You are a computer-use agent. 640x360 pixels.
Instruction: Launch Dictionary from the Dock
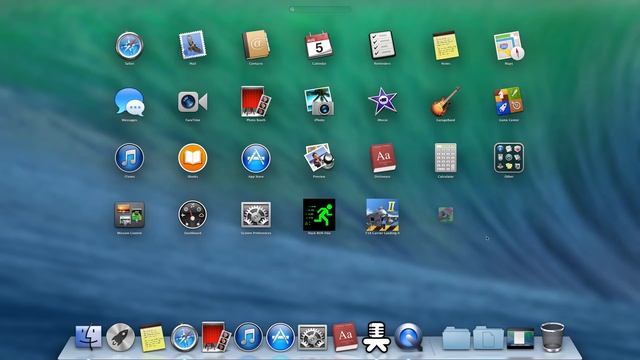click(x=345, y=337)
